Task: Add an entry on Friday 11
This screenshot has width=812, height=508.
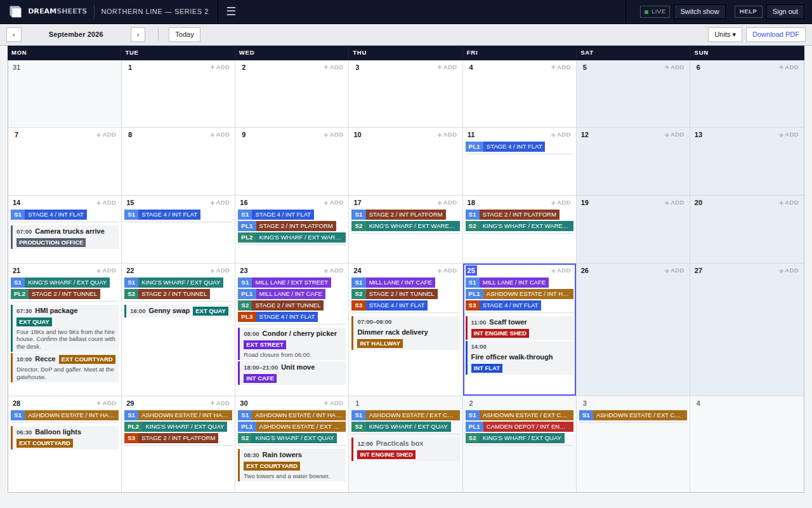Action: [561, 135]
